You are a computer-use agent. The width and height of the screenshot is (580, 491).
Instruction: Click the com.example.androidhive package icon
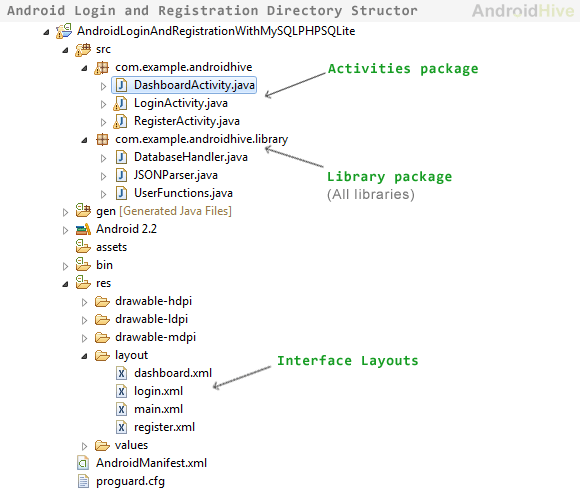coord(101,67)
